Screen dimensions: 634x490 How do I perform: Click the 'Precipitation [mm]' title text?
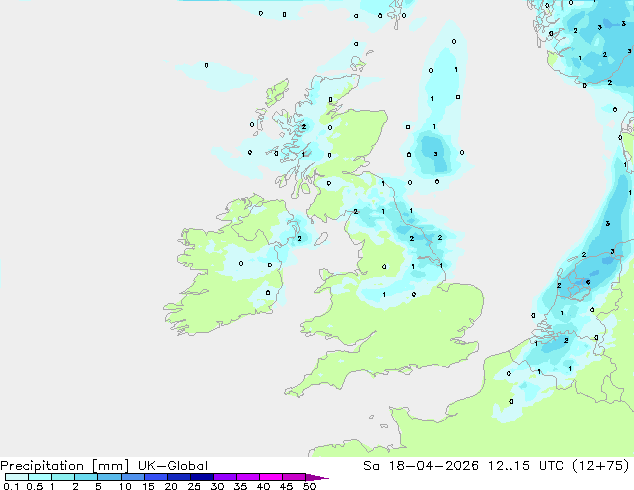pyautogui.click(x=65, y=466)
